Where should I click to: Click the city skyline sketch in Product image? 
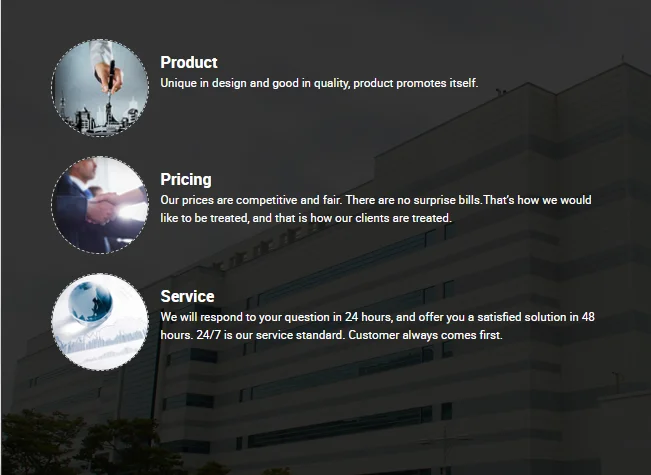tap(100, 119)
